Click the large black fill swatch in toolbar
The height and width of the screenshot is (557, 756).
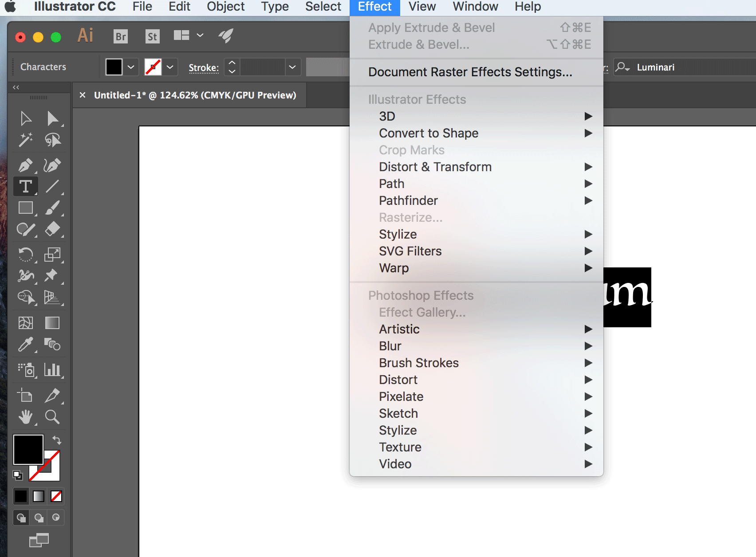28,450
